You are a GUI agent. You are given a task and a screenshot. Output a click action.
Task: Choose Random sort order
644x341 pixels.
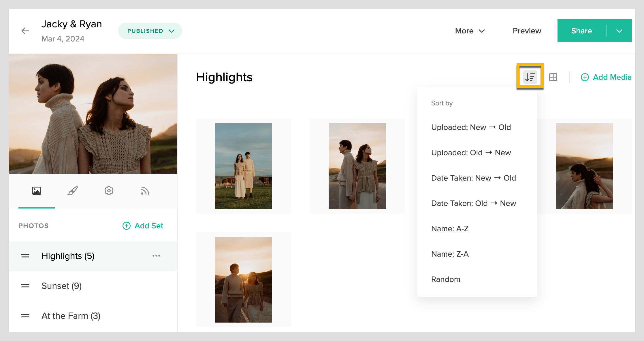(x=477, y=279)
